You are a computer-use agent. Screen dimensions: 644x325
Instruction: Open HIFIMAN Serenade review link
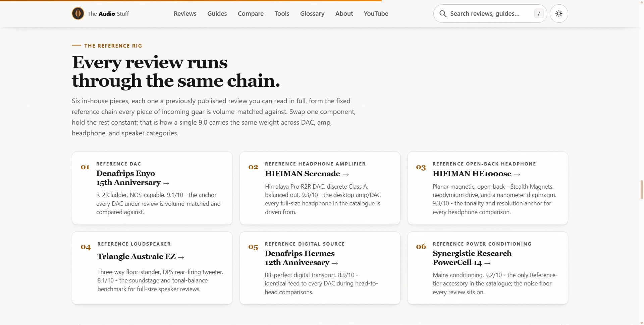(x=307, y=174)
